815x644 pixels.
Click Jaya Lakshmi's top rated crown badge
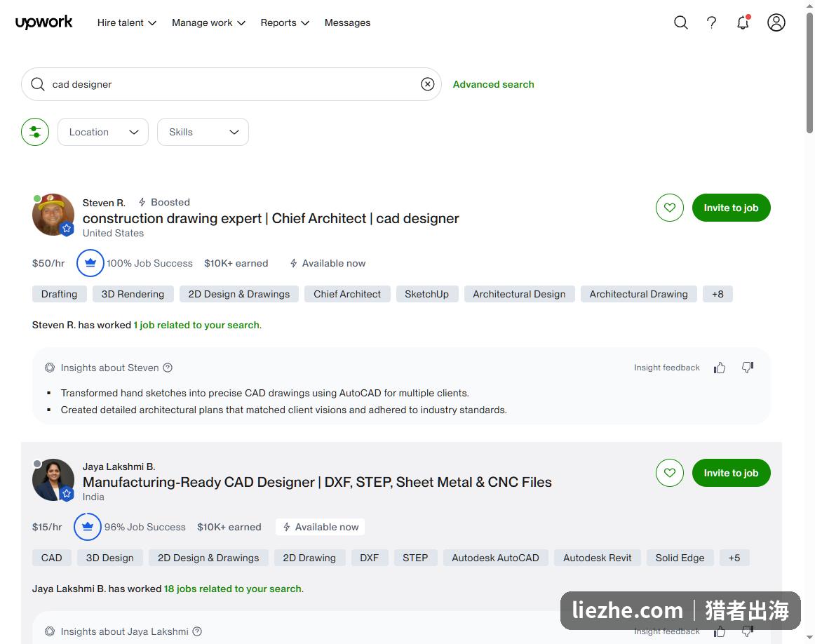click(x=87, y=527)
